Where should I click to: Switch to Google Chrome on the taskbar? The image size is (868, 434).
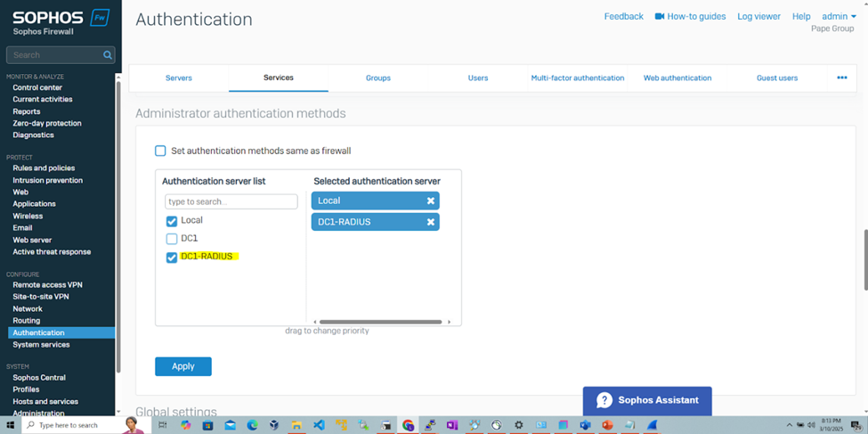coord(408,425)
